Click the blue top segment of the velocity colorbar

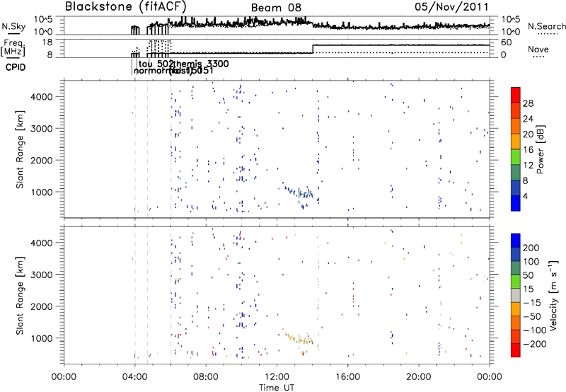[x=516, y=241]
